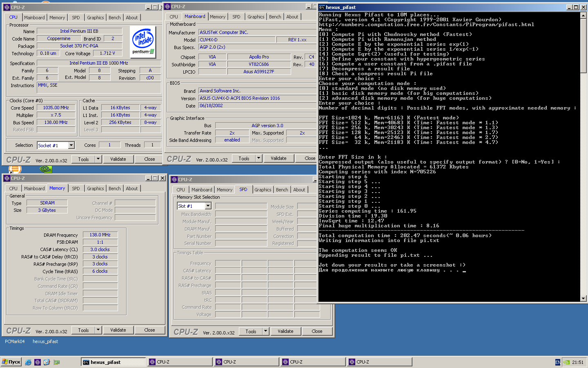This screenshot has width=588, height=368.
Task: Click the 3.0 clocks CAS latency value
Action: click(100, 249)
